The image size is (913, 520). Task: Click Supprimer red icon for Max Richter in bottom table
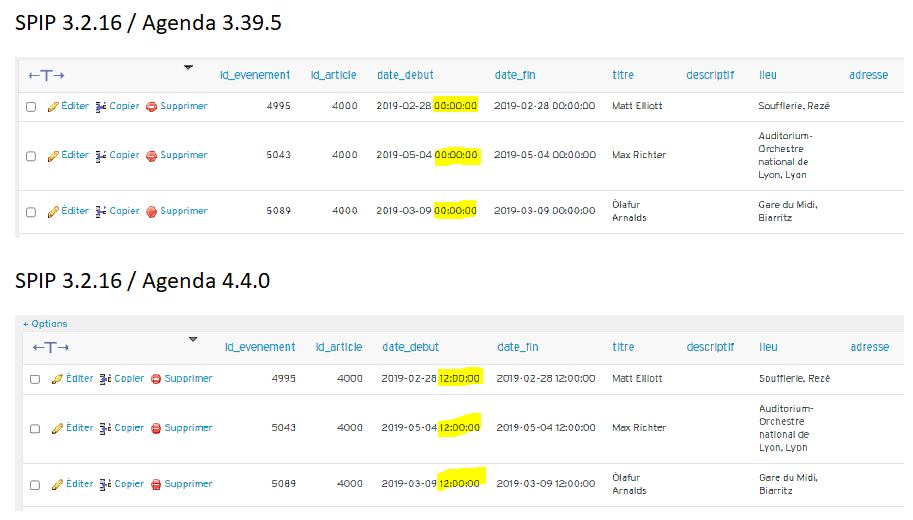(156, 429)
